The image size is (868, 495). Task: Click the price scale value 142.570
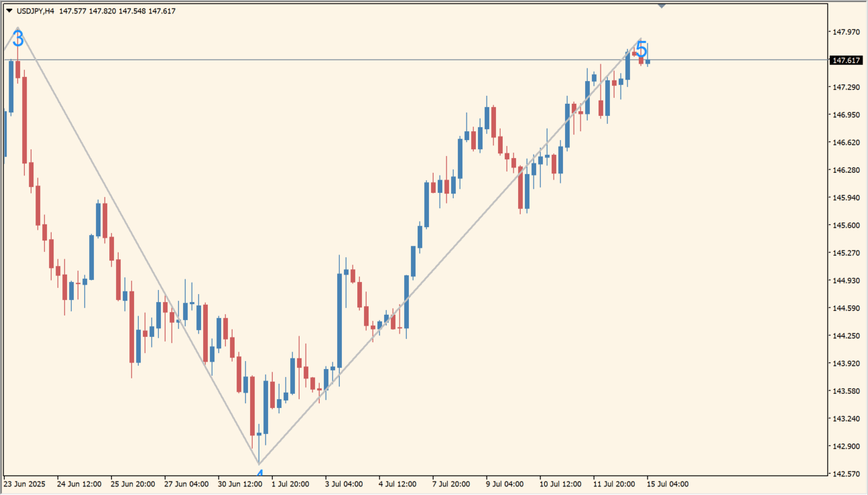(x=846, y=474)
